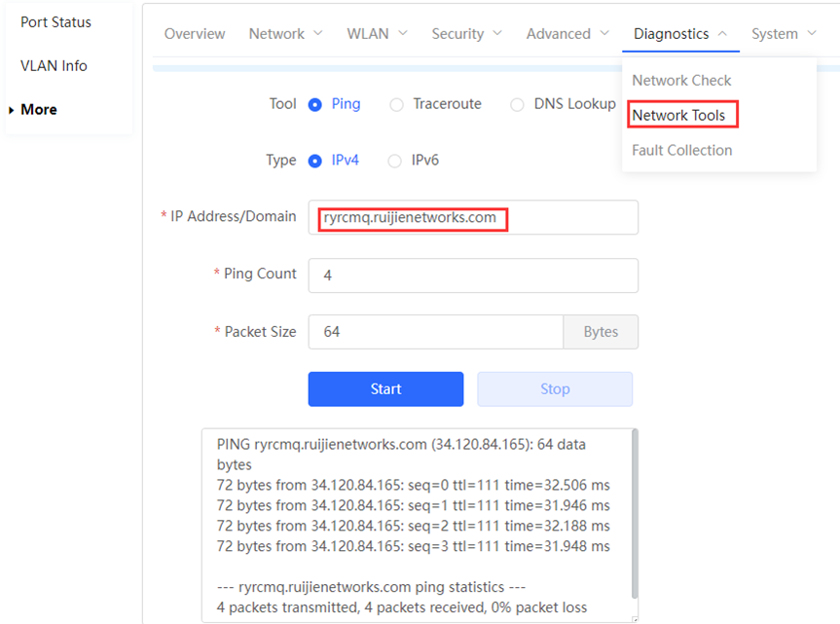Screen dimensions: 840x624
Task: Focus the Ping Count field
Action: 473,275
